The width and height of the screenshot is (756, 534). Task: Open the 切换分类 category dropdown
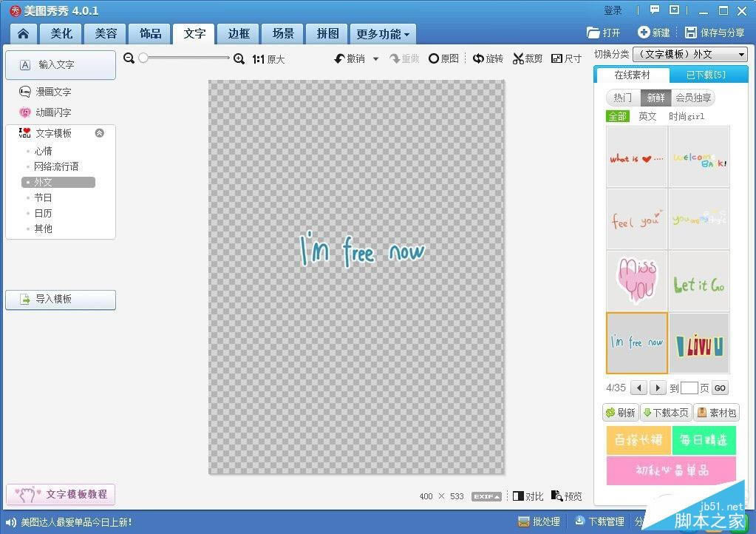click(690, 55)
